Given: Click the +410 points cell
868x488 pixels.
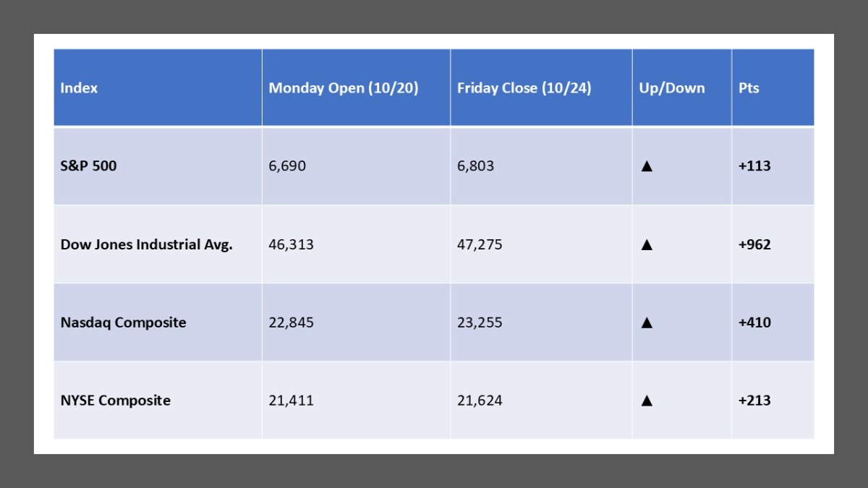Looking at the screenshot, I should [x=754, y=322].
